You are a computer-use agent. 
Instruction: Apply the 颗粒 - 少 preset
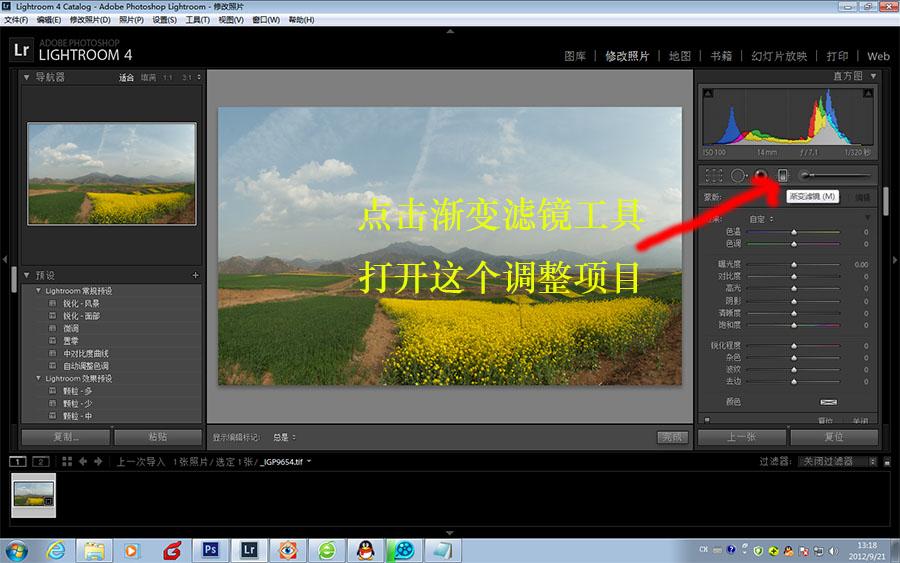point(77,403)
